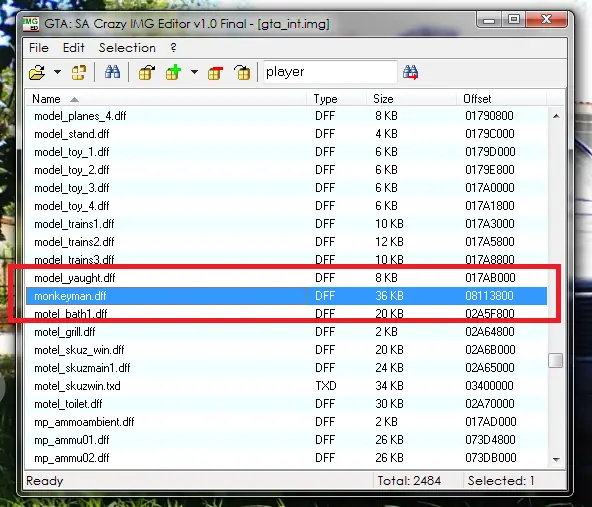Click the Selected: 1 status text
The height and width of the screenshot is (507, 592).
[x=501, y=481]
